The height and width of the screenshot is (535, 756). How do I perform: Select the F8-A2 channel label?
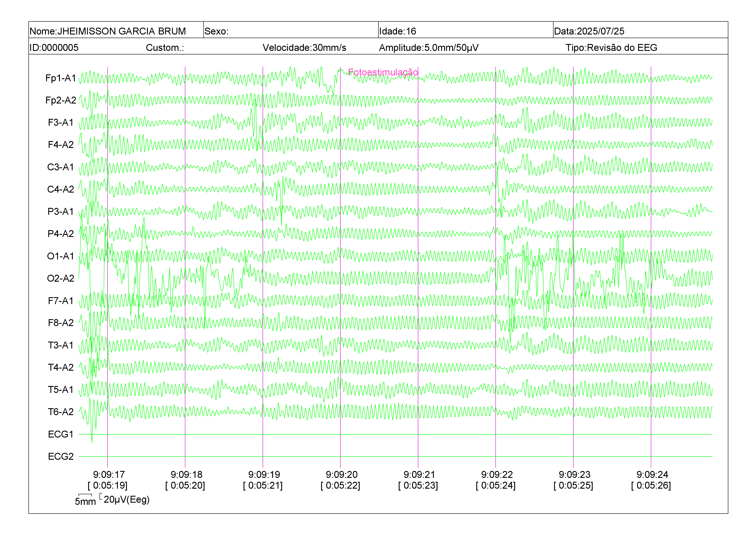(x=61, y=323)
